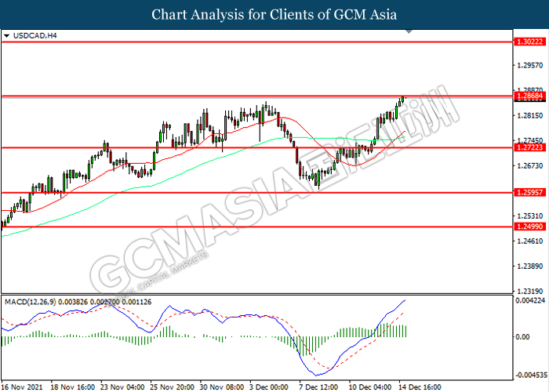Screen dimensions: 549x392
Task: Select the 1.30222 resistance level label
Action: (529, 42)
